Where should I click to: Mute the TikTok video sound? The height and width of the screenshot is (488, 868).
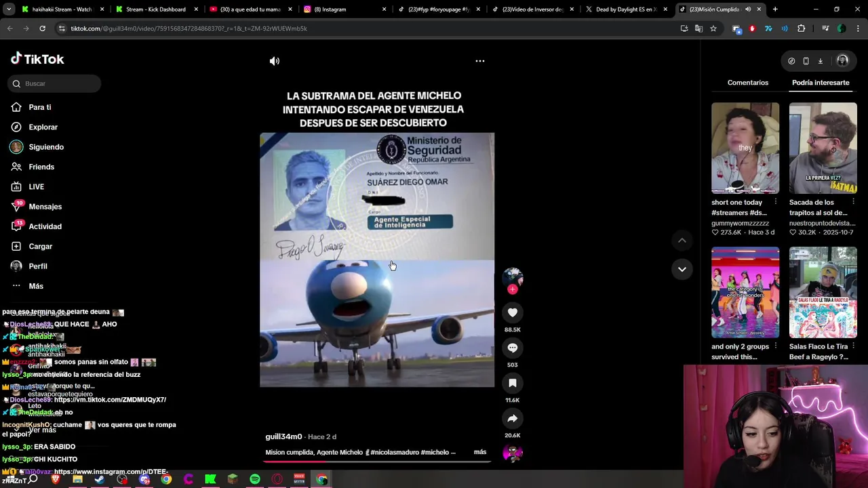click(275, 61)
